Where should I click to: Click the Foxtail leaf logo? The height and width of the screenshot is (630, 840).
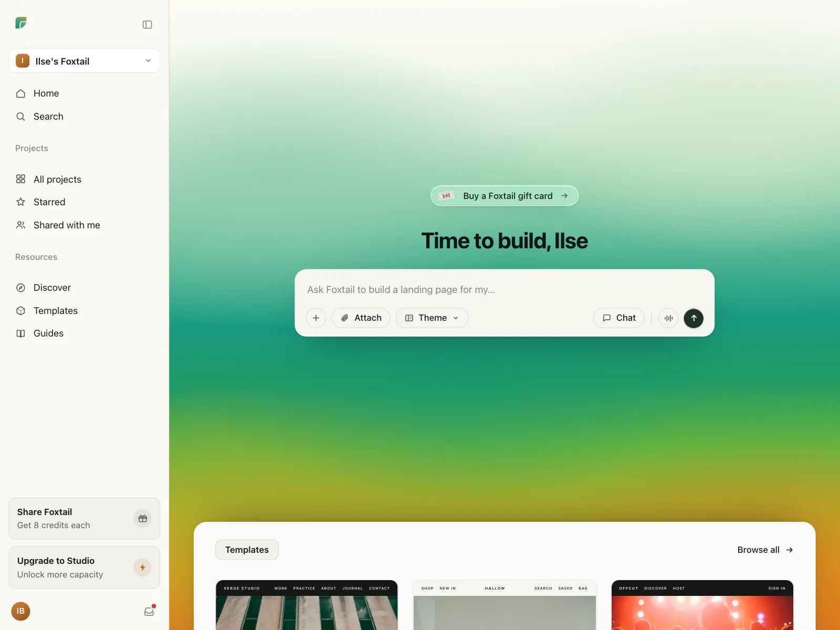(21, 23)
